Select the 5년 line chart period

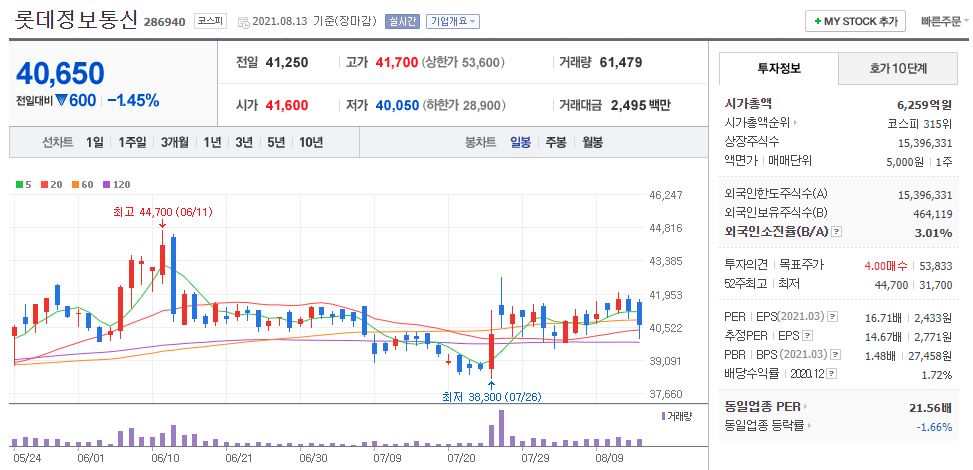tap(276, 142)
